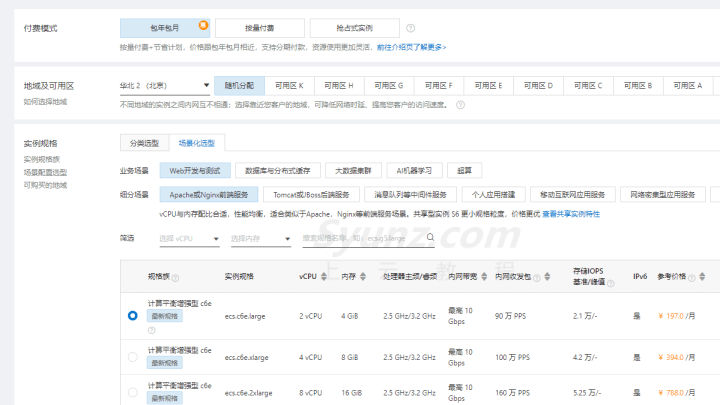The width and height of the screenshot is (720, 405).
Task: Sort the table by vCPU column arrows
Action: pos(324,276)
